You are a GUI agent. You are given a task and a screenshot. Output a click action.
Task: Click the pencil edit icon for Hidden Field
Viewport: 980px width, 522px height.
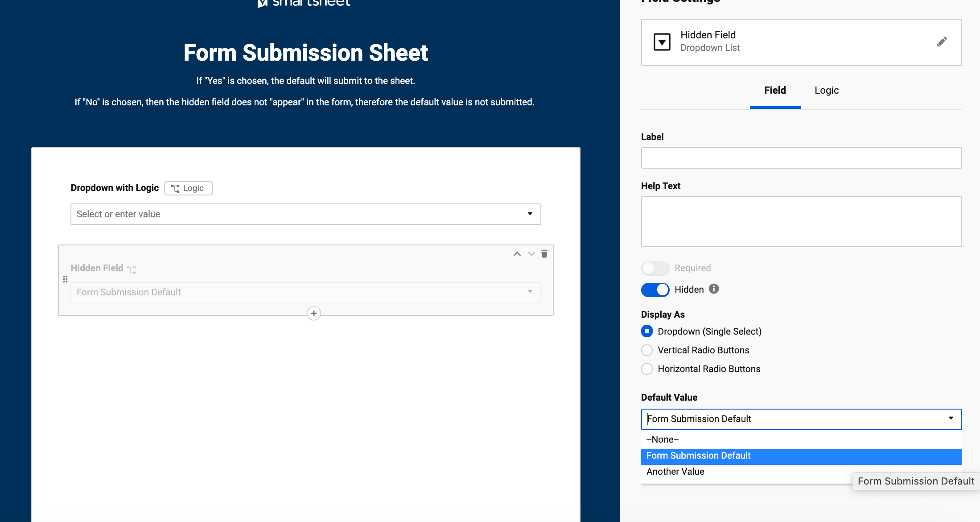click(x=942, y=42)
